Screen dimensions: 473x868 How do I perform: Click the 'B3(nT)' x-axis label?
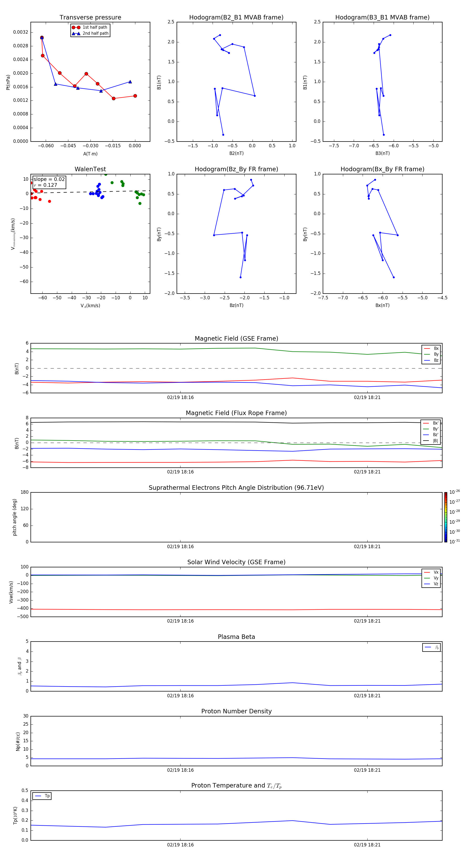click(382, 153)
